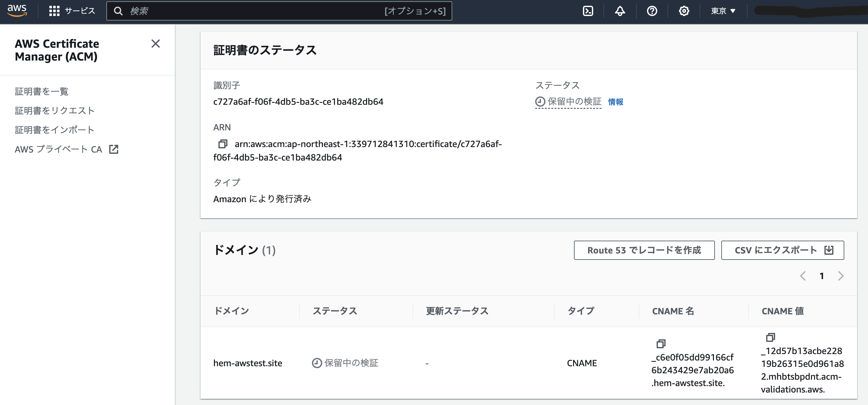Open the help question mark icon
The height and width of the screenshot is (405, 868).
(x=652, y=11)
